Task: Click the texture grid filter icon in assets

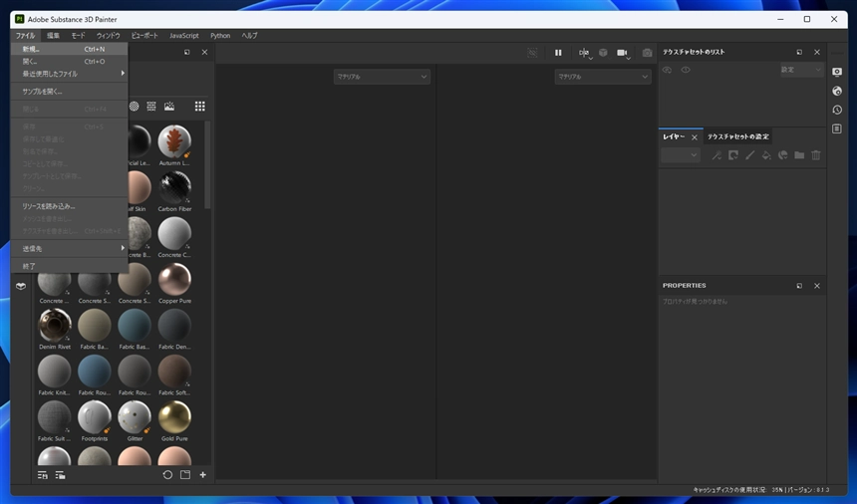Action: 151,106
